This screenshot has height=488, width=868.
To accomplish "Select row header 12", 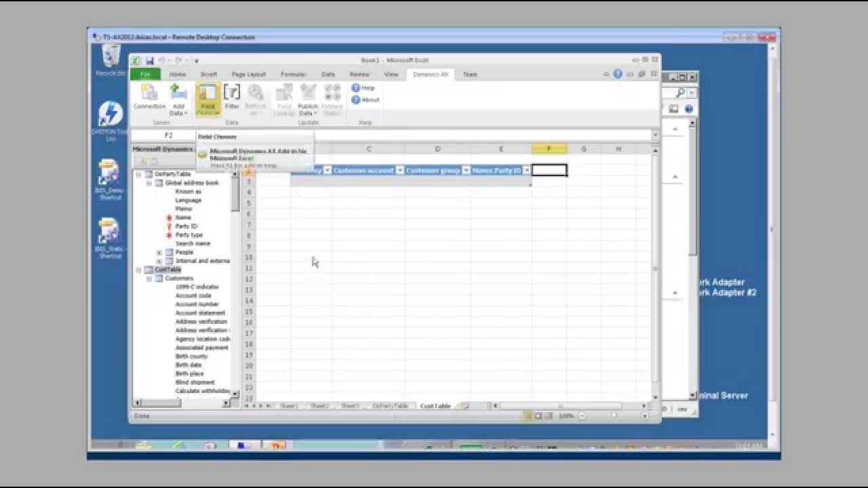I will click(249, 279).
